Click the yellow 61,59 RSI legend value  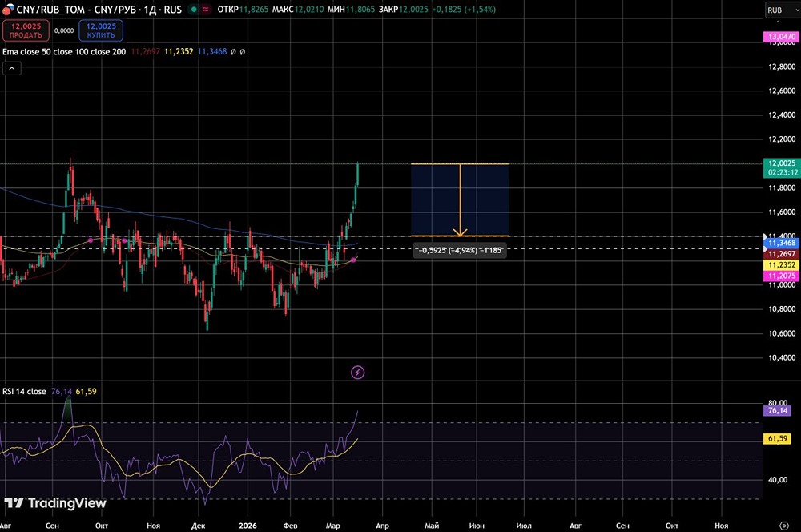(86, 392)
